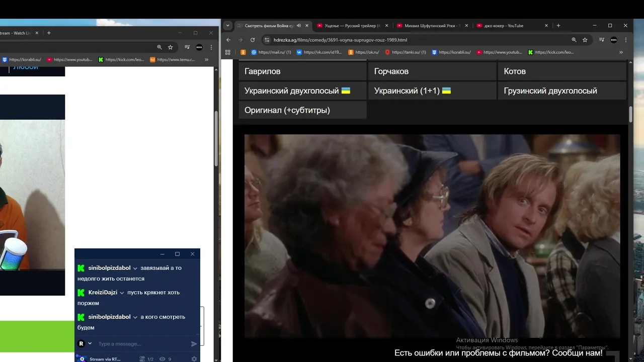Open vk.com bookmark in right browser

point(319,52)
